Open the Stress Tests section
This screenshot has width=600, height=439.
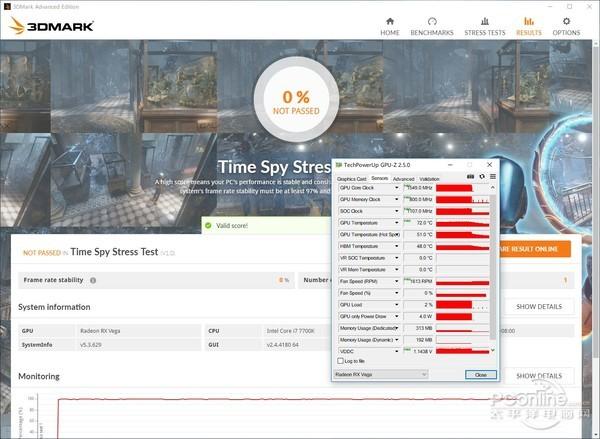click(484, 26)
